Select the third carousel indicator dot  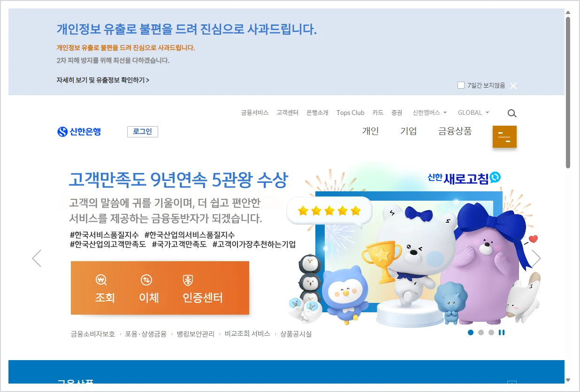491,332
